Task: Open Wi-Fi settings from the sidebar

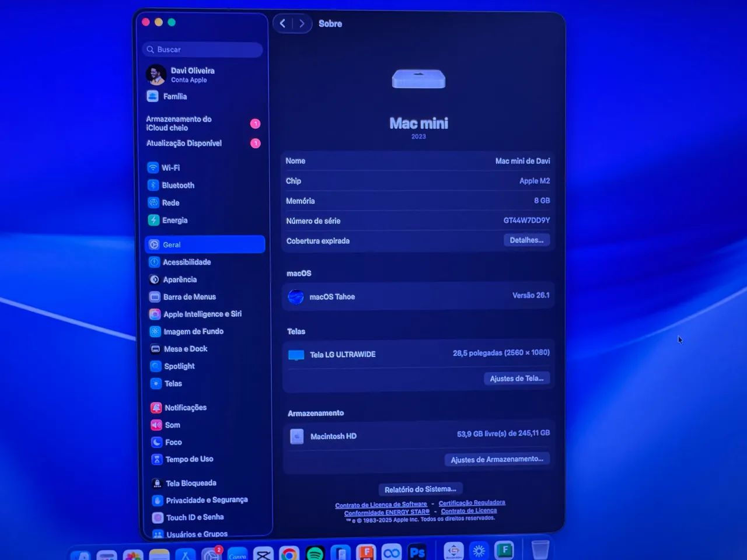Action: (x=170, y=167)
